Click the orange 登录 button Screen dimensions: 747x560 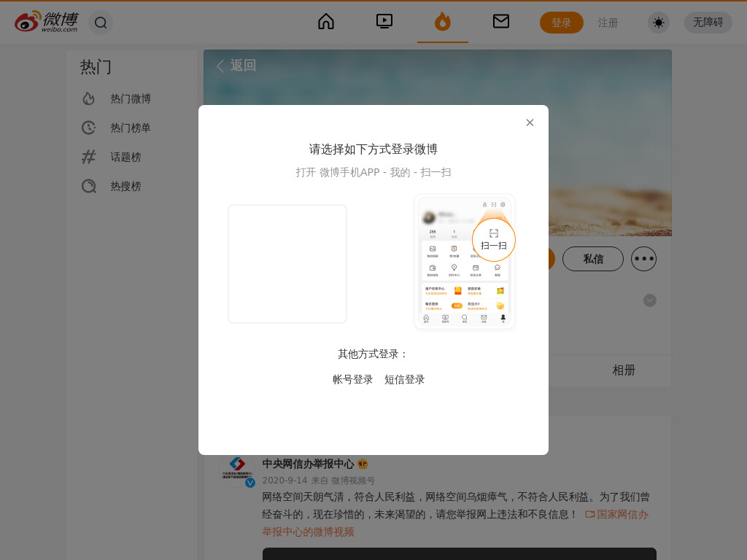561,23
